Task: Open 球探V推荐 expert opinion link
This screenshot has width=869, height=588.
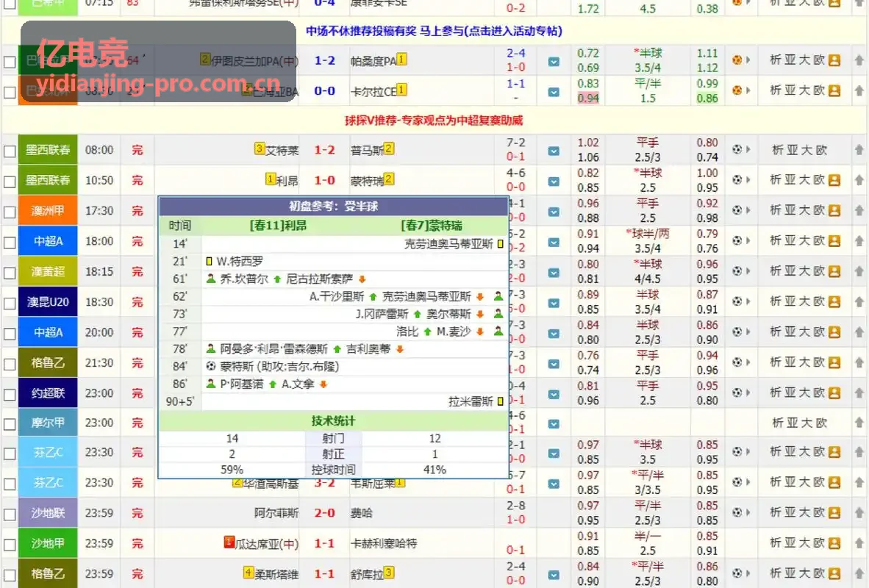Action: (x=434, y=121)
